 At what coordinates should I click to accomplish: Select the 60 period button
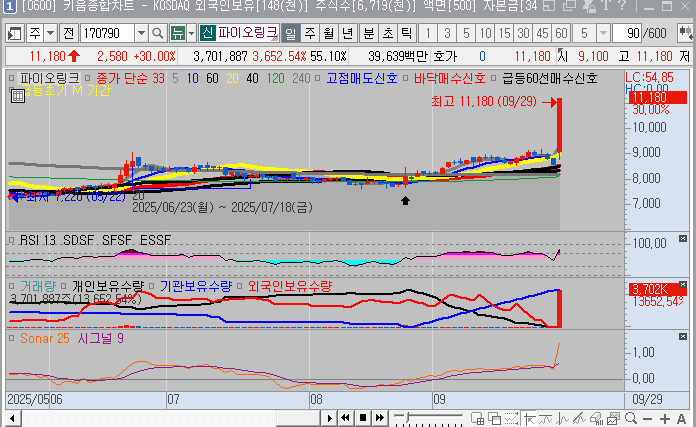tap(561, 33)
